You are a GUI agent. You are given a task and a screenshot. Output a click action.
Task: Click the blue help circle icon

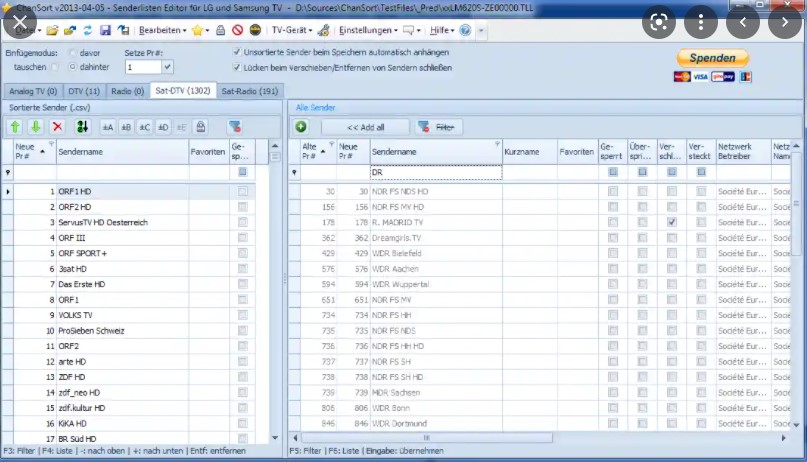point(465,30)
